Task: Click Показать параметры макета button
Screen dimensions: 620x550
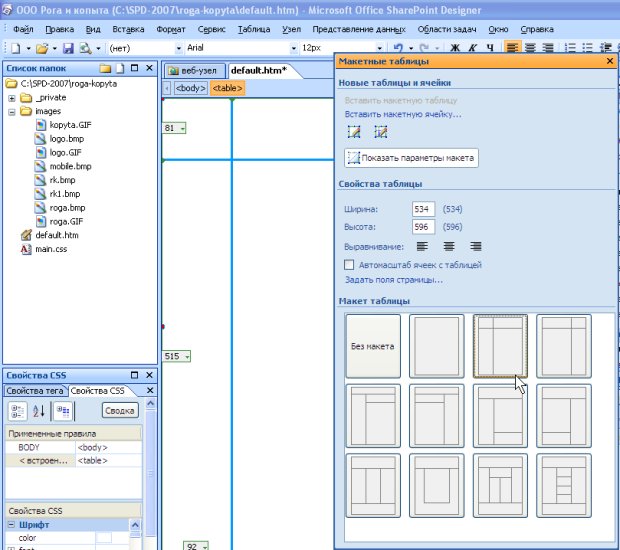Action: coord(410,158)
